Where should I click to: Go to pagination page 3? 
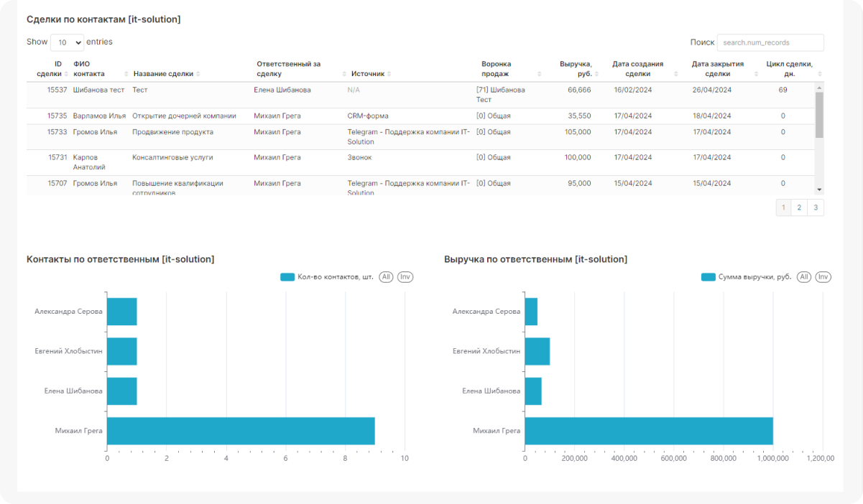(x=816, y=207)
